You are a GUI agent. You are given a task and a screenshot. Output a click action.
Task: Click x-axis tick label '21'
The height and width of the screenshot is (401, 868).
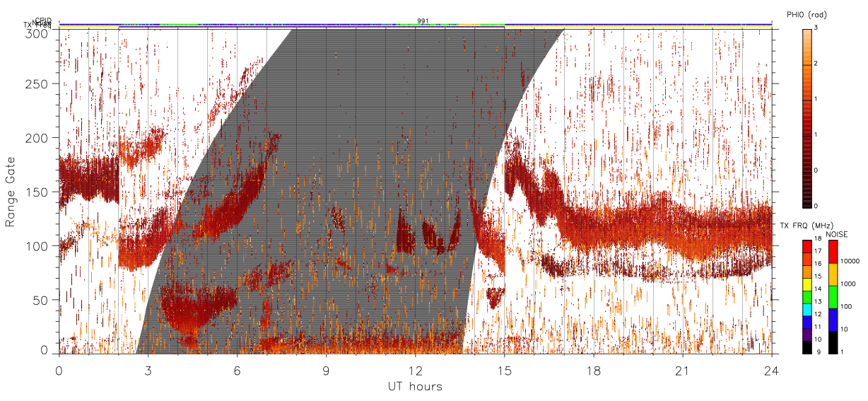(x=683, y=371)
